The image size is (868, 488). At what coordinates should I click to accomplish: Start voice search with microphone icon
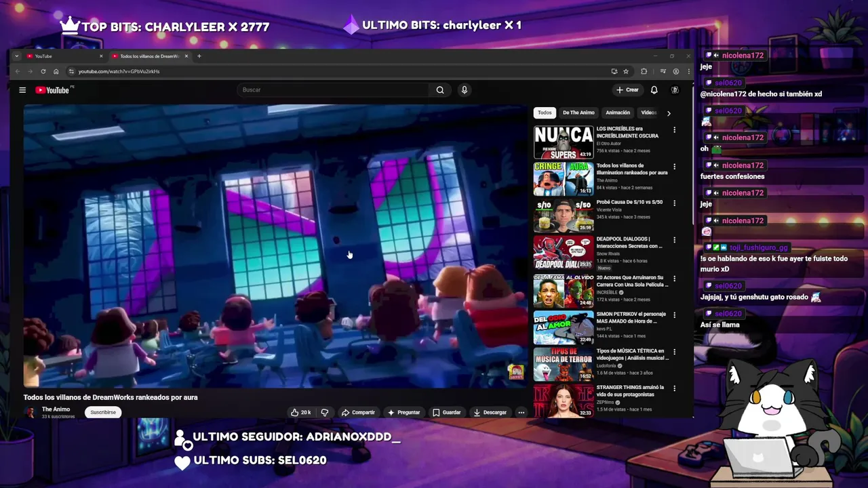click(465, 89)
